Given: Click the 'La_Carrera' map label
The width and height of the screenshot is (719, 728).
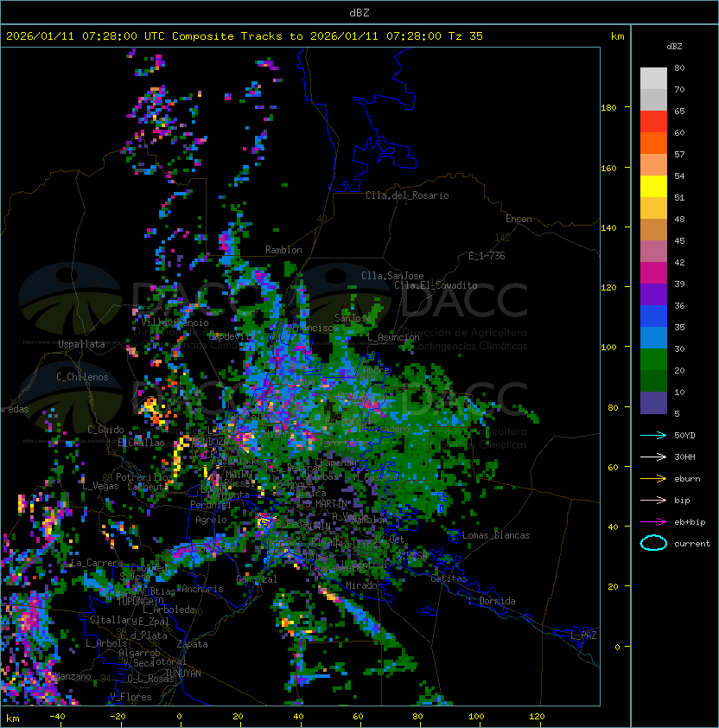Looking at the screenshot, I should [97, 563].
